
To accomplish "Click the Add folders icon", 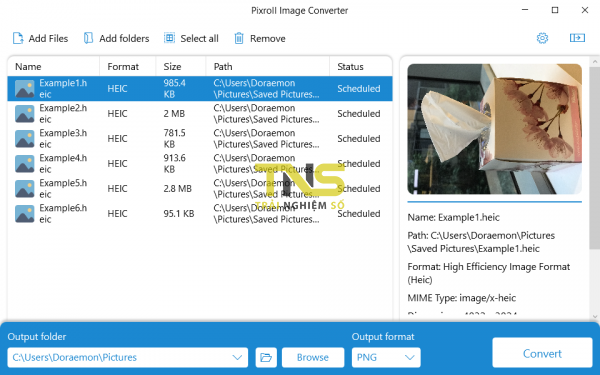I will [x=88, y=38].
